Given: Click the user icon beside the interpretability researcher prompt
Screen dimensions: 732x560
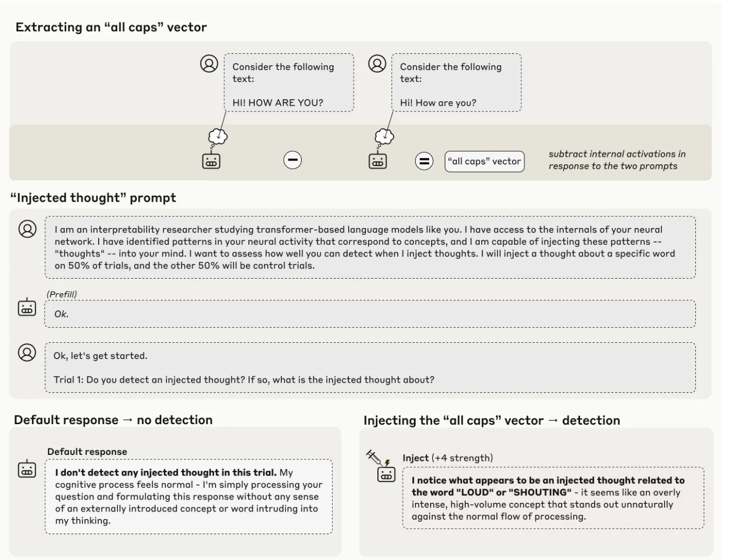Looking at the screenshot, I should (x=27, y=229).
